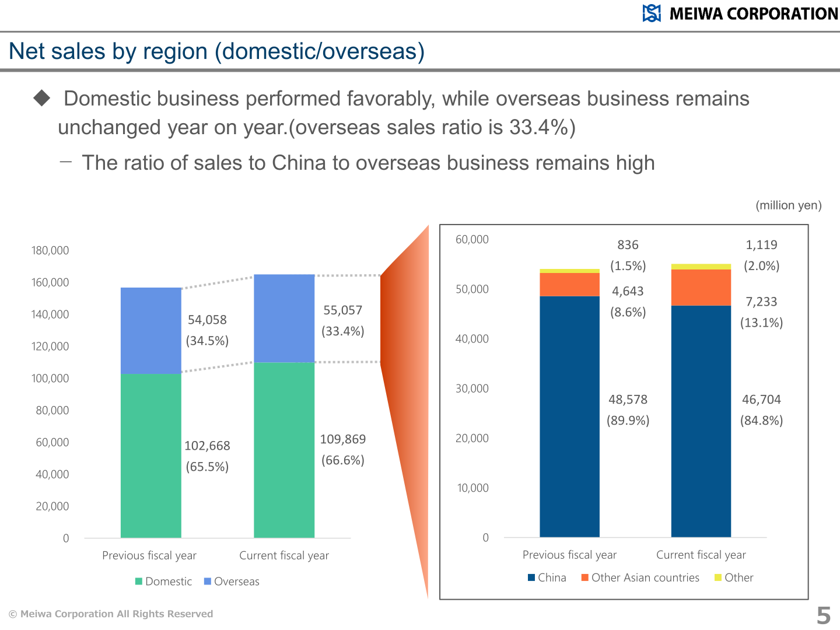Click the orange Other Asian countries swatch
Image resolution: width=840 pixels, height=630 pixels.
(x=585, y=577)
